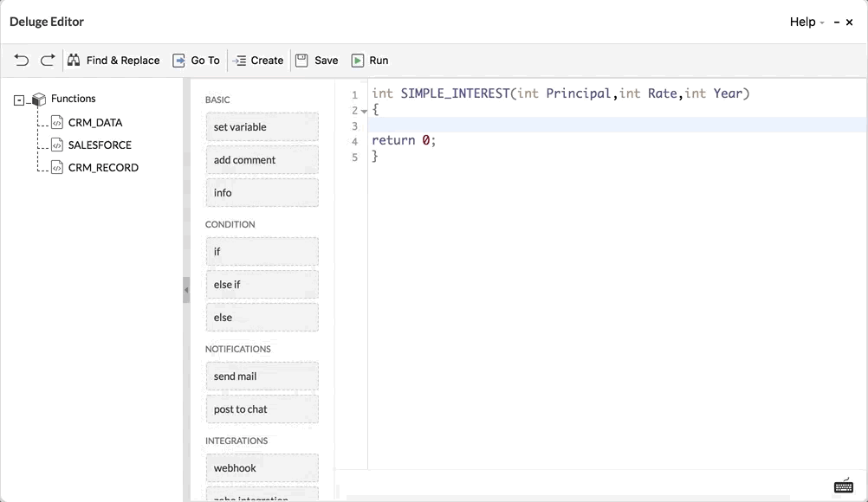868x502 pixels.
Task: Select CRM_DATA function in tree
Action: click(x=94, y=123)
